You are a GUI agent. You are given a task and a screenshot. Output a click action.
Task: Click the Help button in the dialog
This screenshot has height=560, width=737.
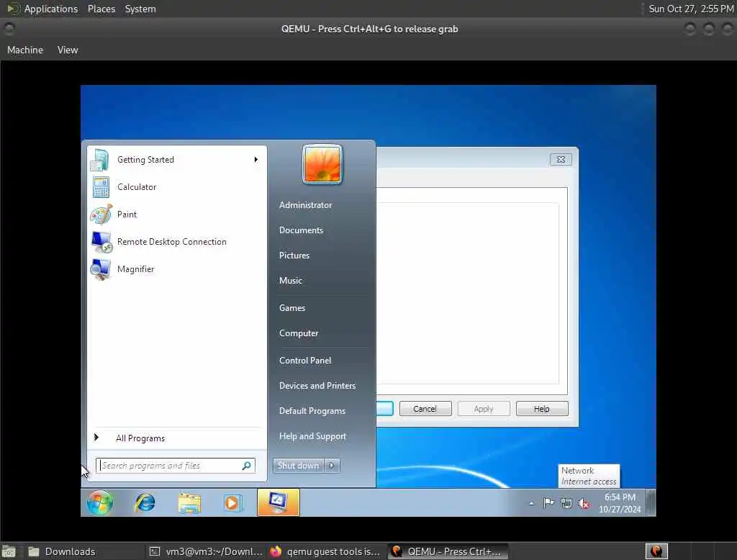[542, 409]
